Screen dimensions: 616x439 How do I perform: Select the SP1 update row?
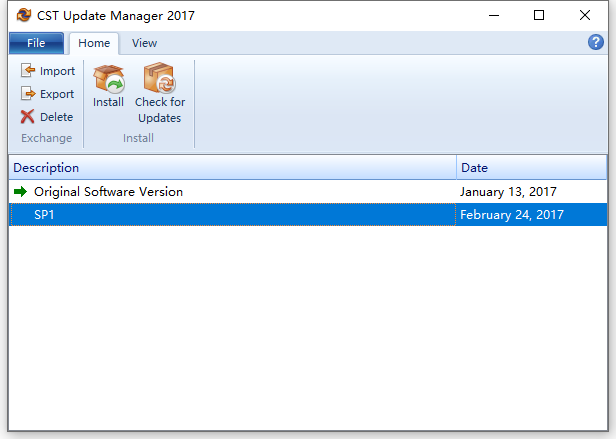coord(308,215)
